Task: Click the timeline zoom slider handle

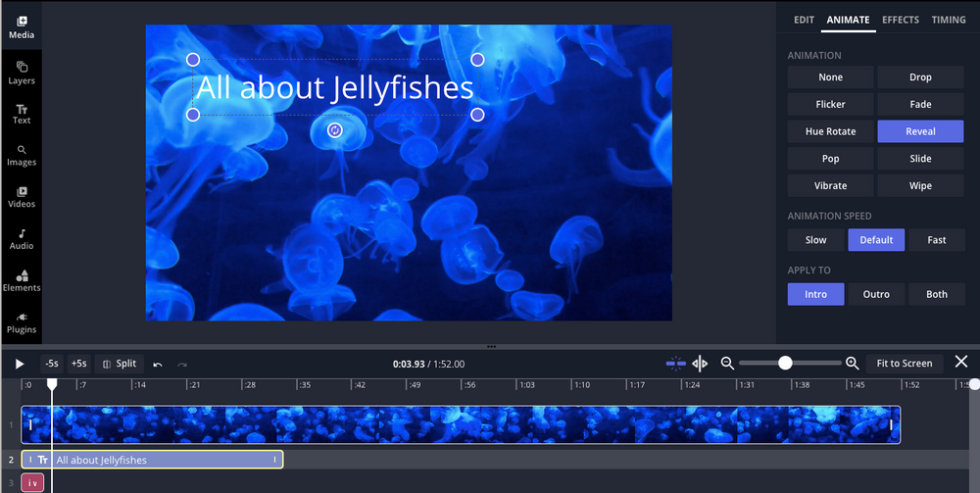Action: point(785,364)
